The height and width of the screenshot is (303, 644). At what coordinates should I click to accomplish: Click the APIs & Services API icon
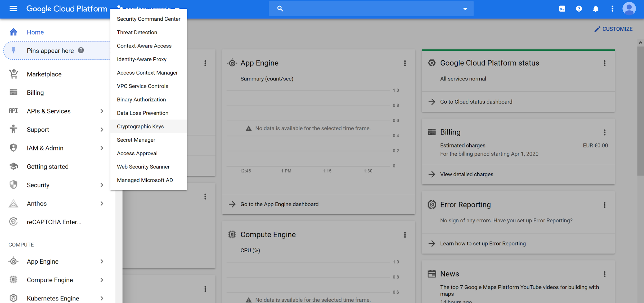(13, 111)
